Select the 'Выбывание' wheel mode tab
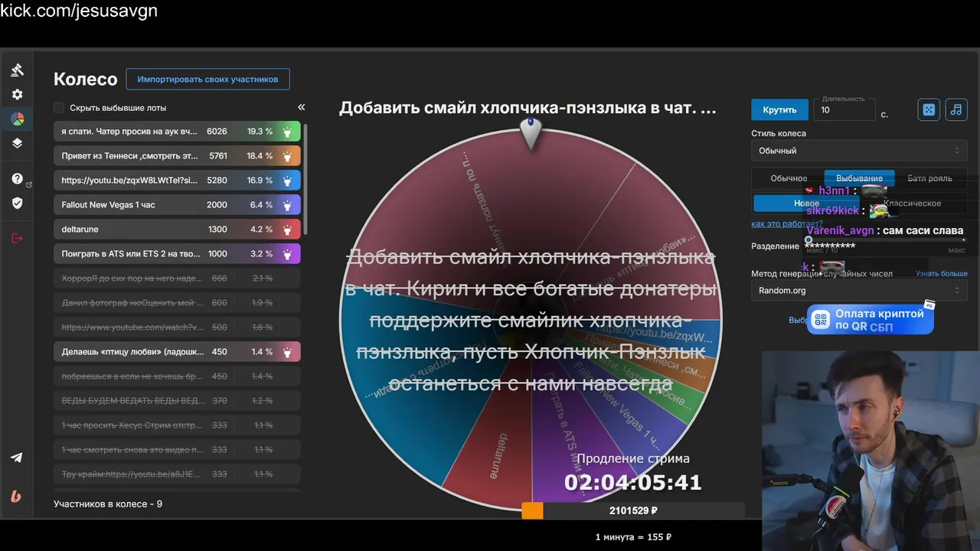Viewport: 980px width, 551px height. (x=859, y=178)
